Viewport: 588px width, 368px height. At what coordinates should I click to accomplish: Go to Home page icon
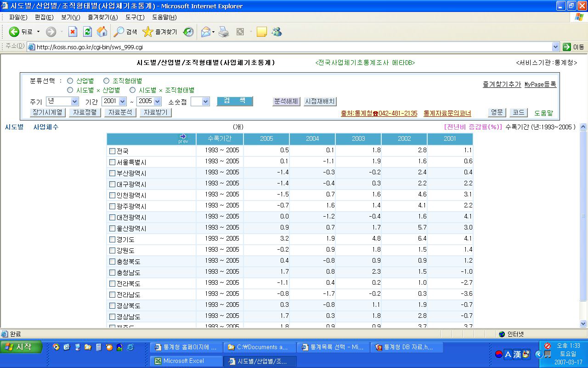pos(102,32)
